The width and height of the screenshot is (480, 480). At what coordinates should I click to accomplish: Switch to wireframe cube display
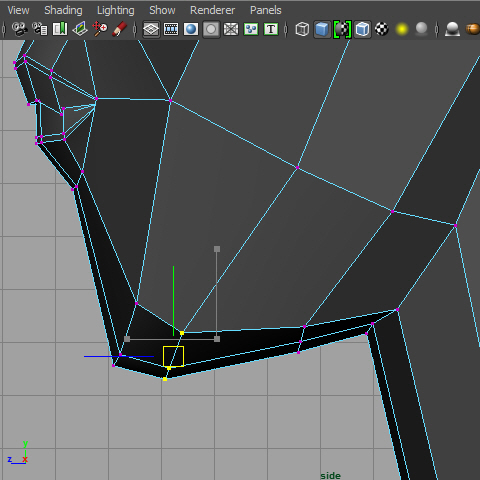302,29
